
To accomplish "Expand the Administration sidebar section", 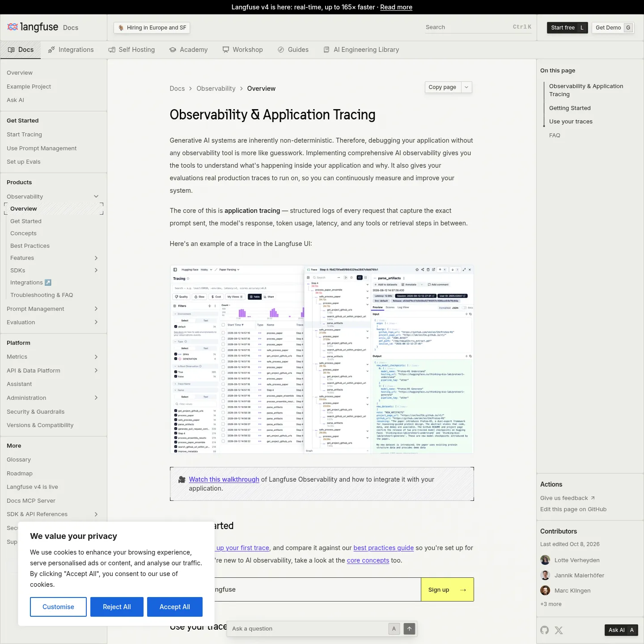I will click(96, 398).
